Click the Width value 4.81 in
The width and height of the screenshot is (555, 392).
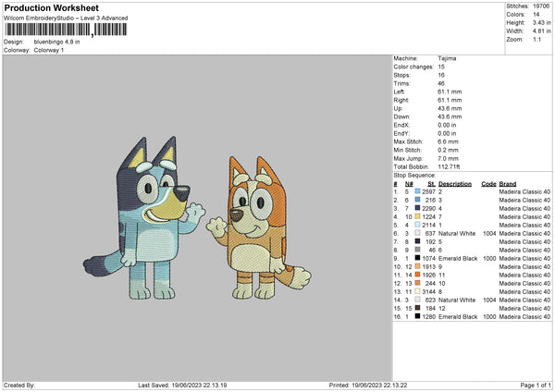click(x=541, y=31)
